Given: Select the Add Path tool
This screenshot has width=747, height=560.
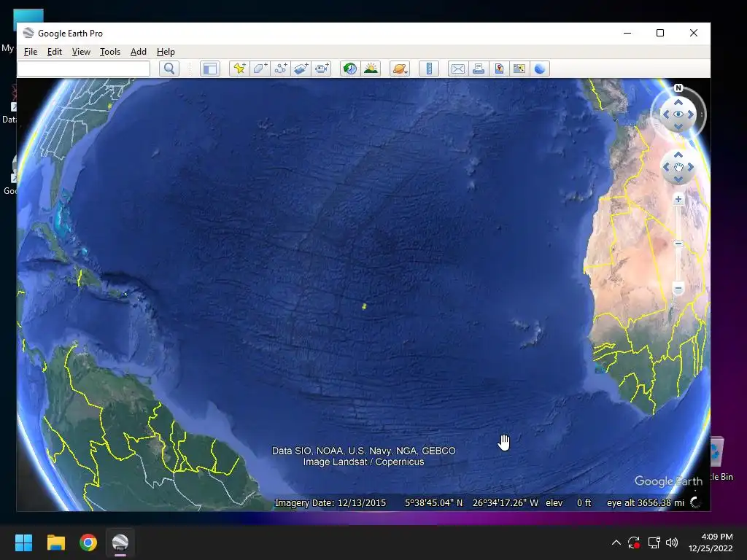Looking at the screenshot, I should click(x=281, y=69).
